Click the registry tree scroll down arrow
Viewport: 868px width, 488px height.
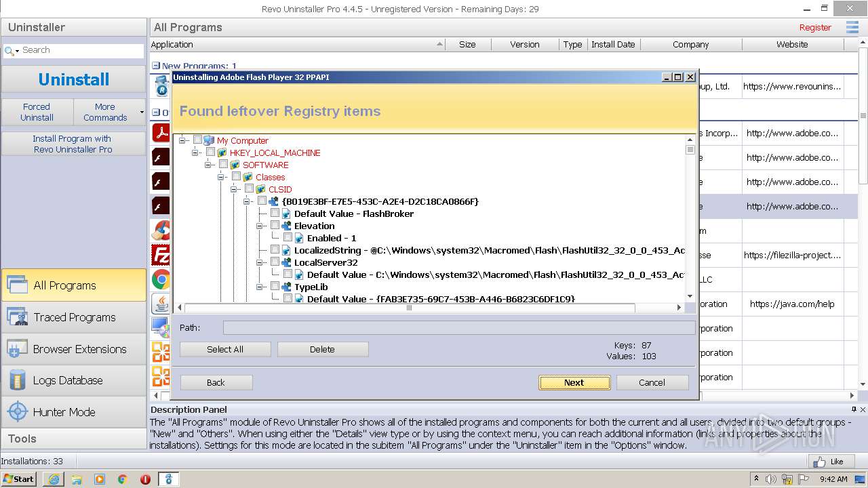690,296
